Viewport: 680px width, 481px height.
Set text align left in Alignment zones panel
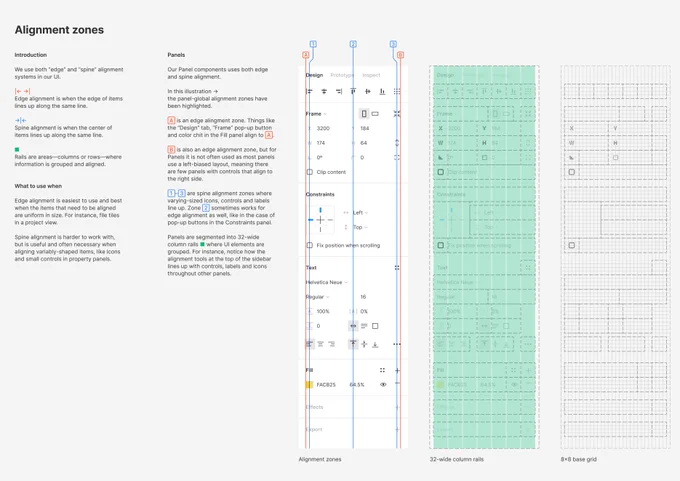tap(310, 344)
